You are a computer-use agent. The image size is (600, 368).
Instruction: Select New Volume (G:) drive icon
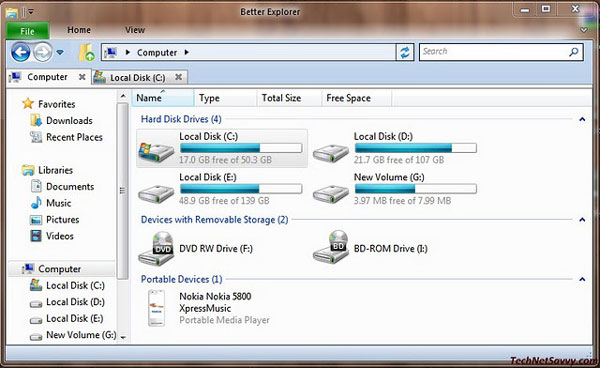[x=331, y=193]
